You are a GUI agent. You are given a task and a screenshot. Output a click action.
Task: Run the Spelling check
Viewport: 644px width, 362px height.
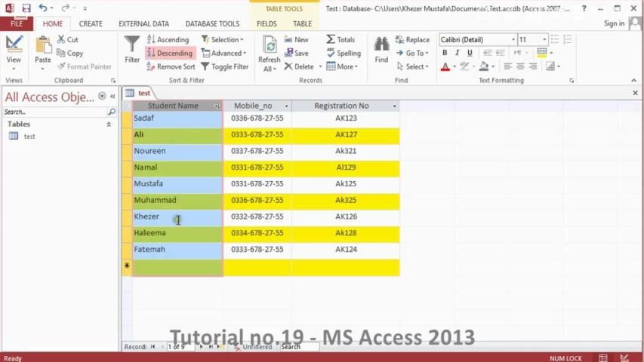tap(343, 54)
